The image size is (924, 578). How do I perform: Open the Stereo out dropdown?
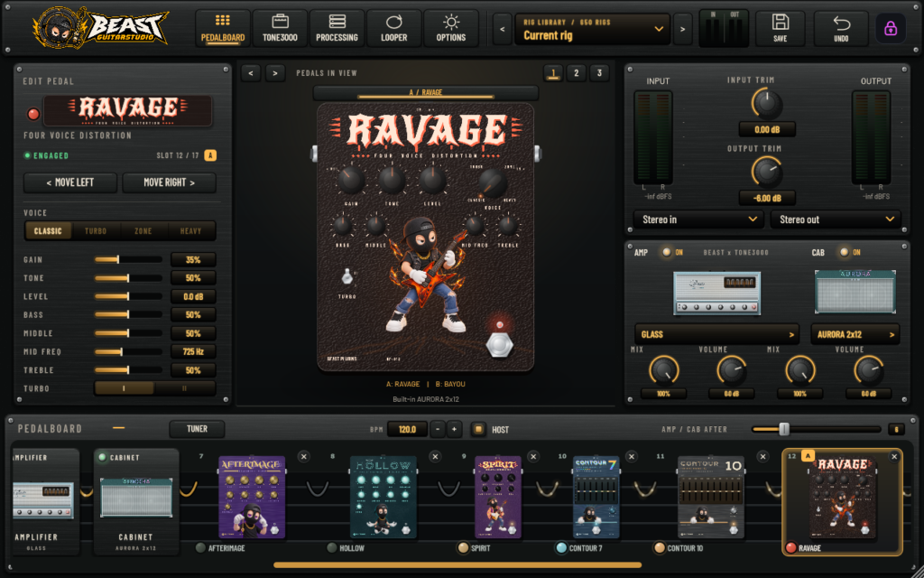pyautogui.click(x=836, y=219)
